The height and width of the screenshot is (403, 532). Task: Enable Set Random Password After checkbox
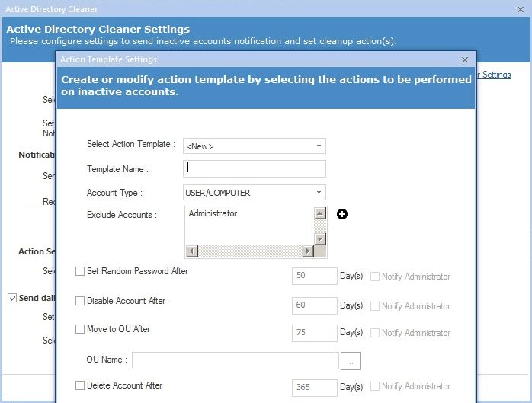(80, 271)
